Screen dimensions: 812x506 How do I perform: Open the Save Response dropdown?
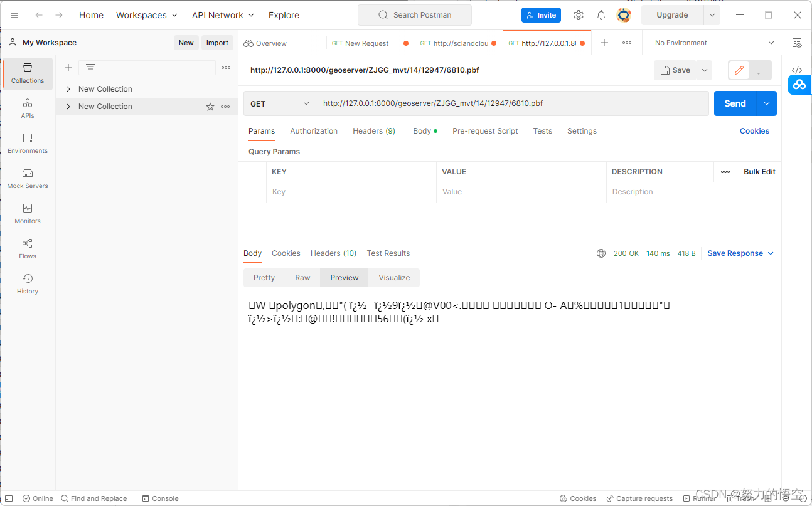pos(740,253)
